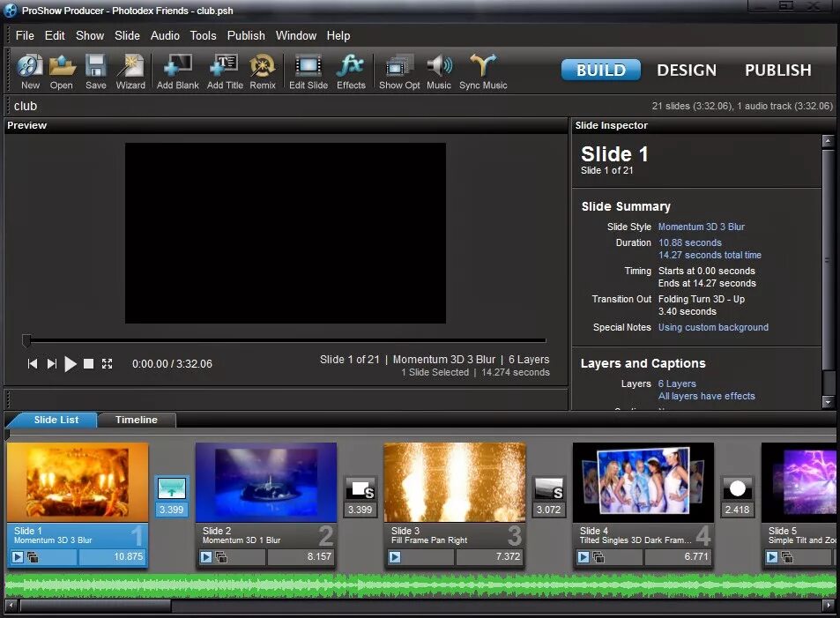Open circle transition icon after Slide 4
The height and width of the screenshot is (618, 840).
(737, 488)
